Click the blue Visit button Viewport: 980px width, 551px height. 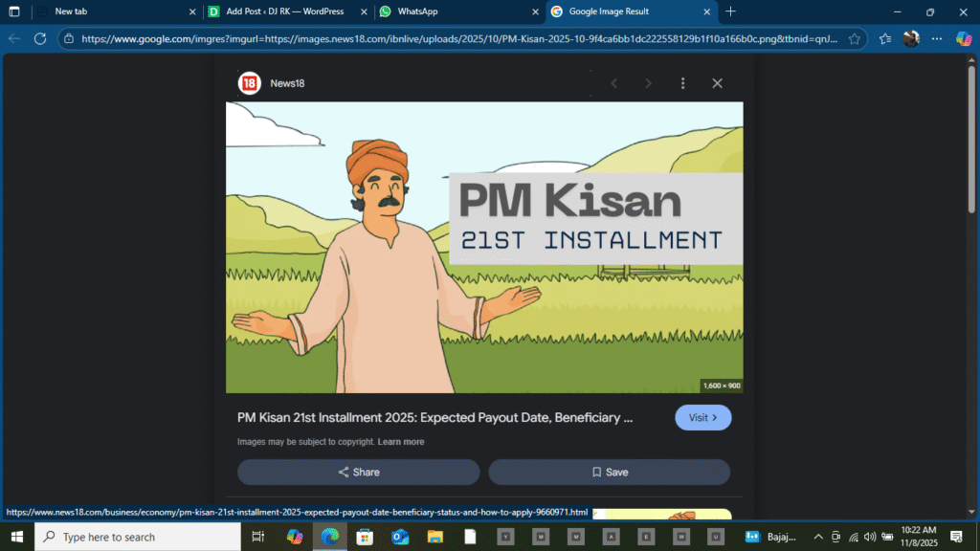click(x=702, y=418)
